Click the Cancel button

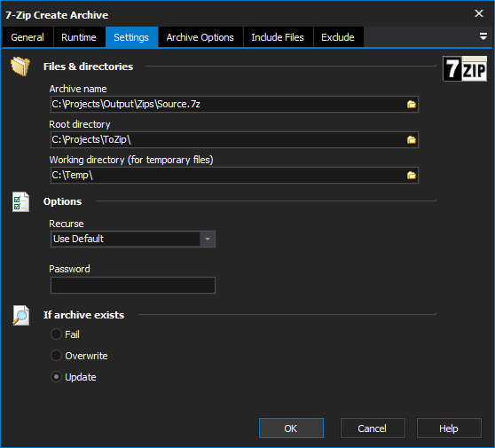[x=373, y=428]
